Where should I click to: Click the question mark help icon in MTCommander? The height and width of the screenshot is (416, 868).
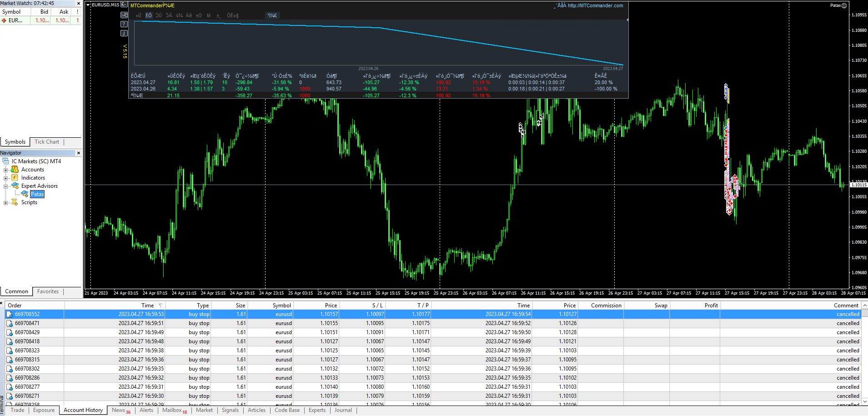tap(124, 24)
